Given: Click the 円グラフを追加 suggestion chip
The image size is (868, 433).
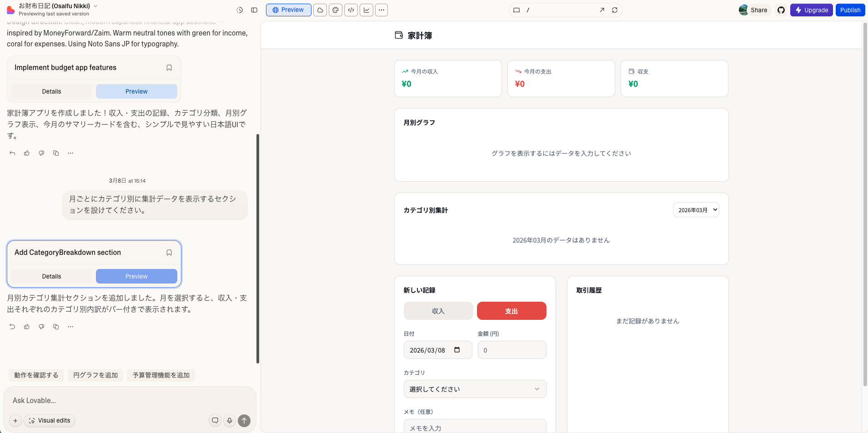Looking at the screenshot, I should [95, 375].
